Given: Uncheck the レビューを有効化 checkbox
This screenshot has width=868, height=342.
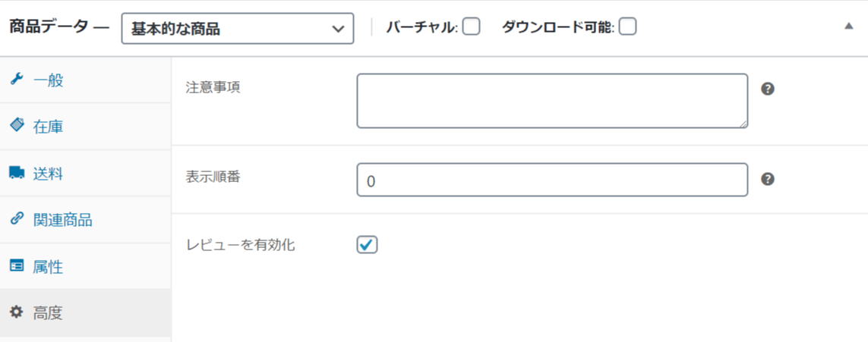Looking at the screenshot, I should (x=367, y=245).
